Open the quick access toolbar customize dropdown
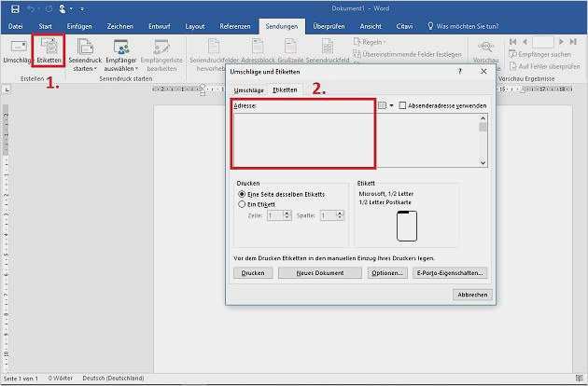588x386 pixels. click(81, 8)
